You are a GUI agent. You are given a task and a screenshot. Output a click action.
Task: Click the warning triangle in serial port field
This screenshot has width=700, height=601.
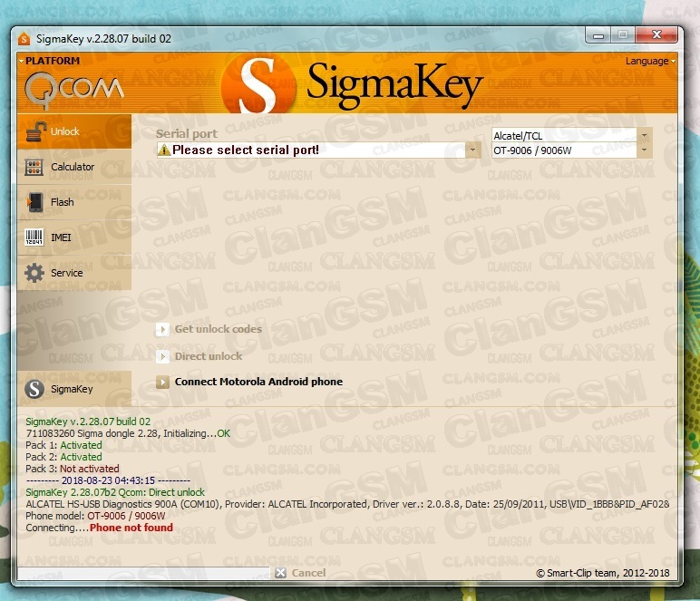point(164,150)
